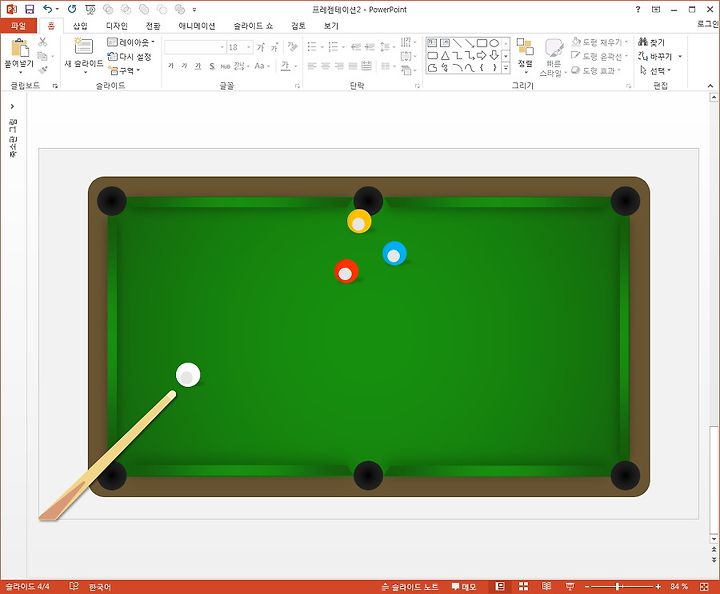This screenshot has width=720, height=594.
Task: Select the oval shape in shapes gallery
Action: click(494, 43)
